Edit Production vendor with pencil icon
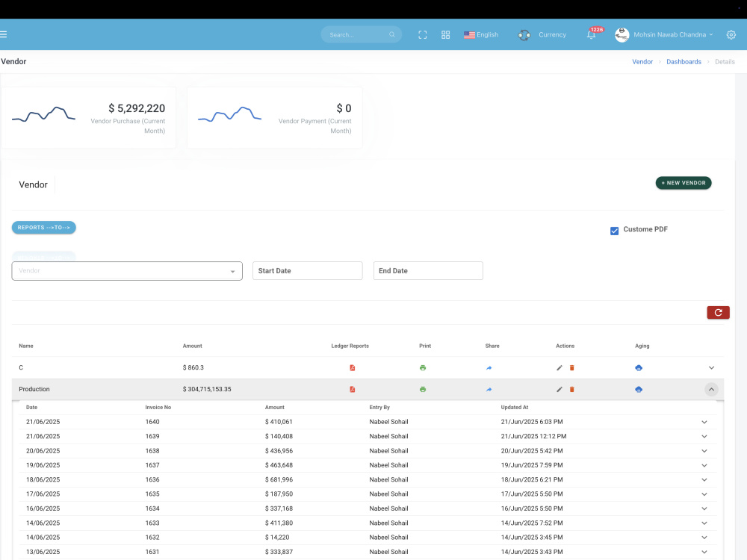 point(560,390)
